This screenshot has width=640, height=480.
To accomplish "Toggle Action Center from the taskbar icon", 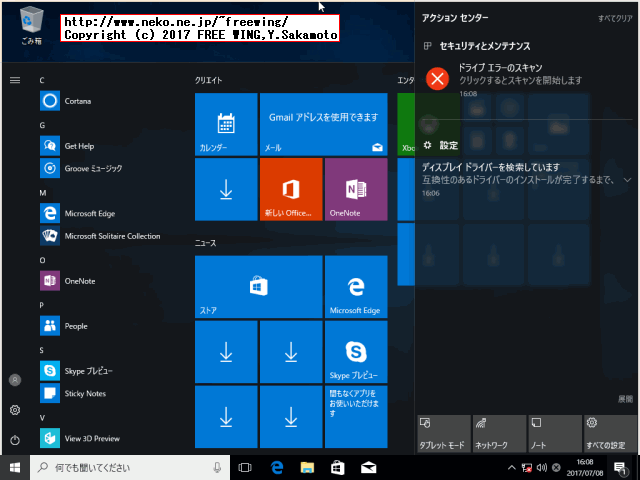I will (x=621, y=468).
